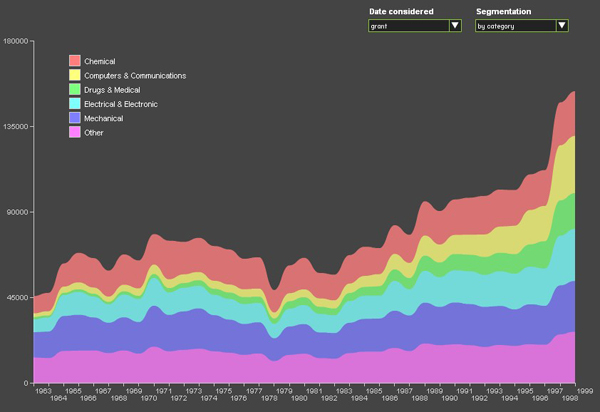600x412 pixels.
Task: Select the Computers & Communications legend label
Action: (135, 76)
